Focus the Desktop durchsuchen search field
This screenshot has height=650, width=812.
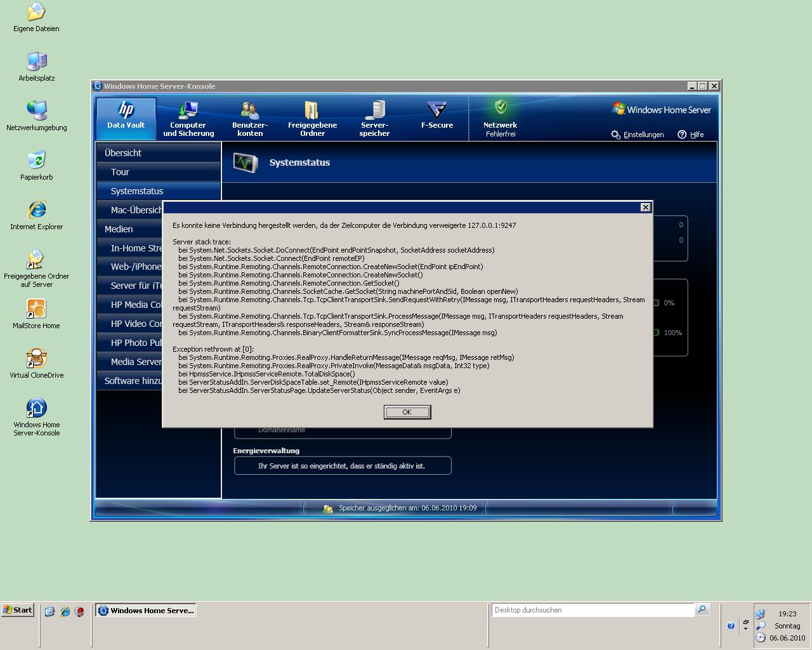pyautogui.click(x=593, y=610)
